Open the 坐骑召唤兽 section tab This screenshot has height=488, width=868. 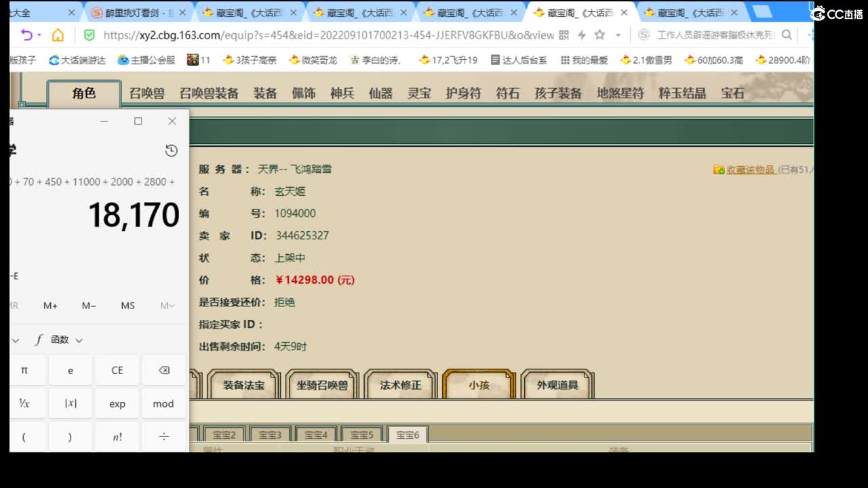click(x=322, y=385)
